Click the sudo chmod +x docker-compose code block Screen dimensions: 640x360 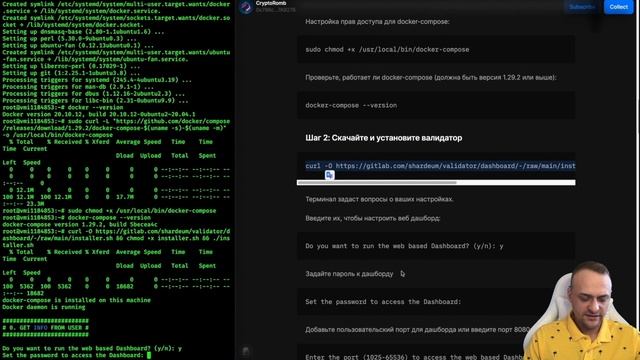coord(436,49)
